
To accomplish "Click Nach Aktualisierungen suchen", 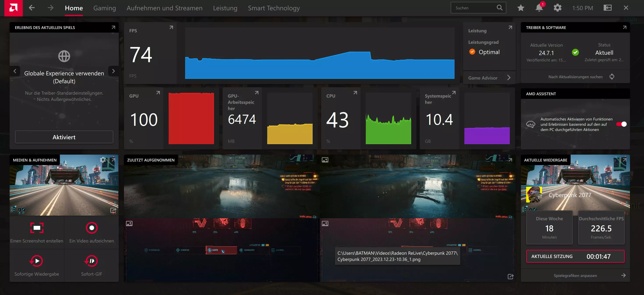I will pyautogui.click(x=575, y=77).
